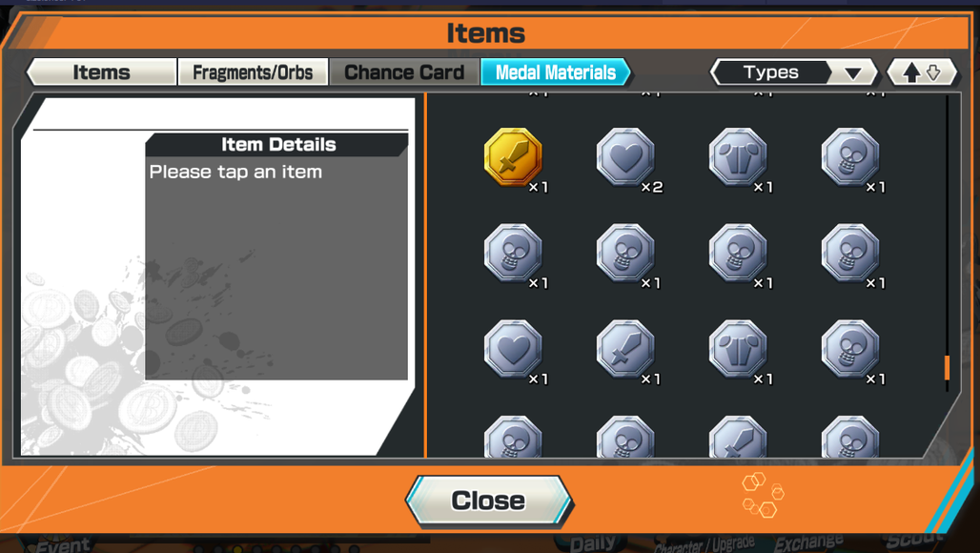Image resolution: width=980 pixels, height=553 pixels.
Task: Select the armor medal in the first row
Action: (738, 157)
